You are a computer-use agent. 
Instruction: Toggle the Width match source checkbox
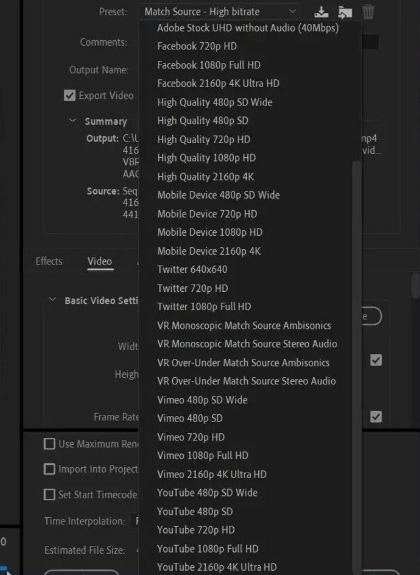pyautogui.click(x=376, y=360)
